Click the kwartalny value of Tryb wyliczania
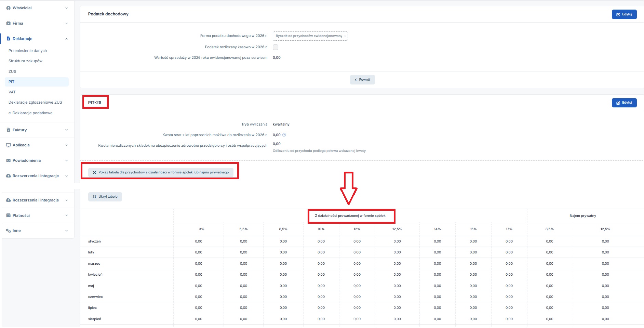 (281, 124)
